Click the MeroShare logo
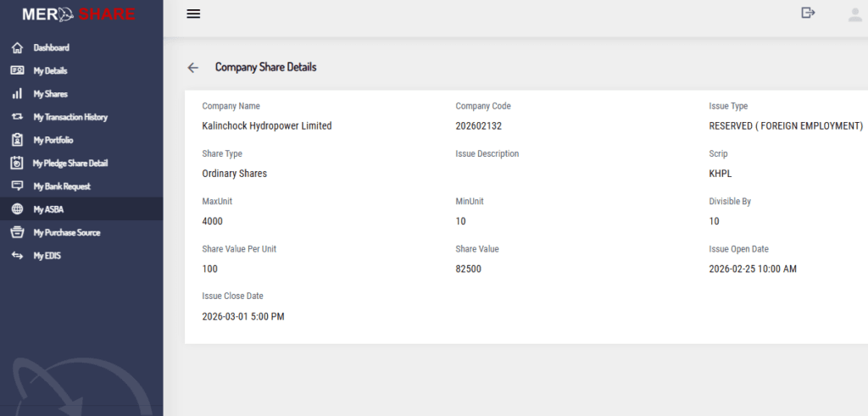Viewport: 868px width, 416px height. click(x=81, y=14)
